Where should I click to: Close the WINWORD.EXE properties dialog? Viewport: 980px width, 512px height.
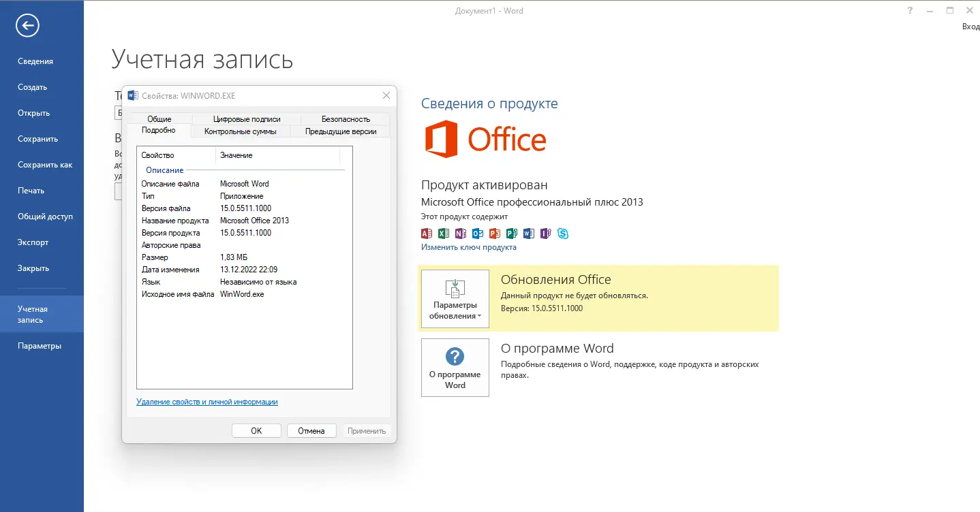(x=386, y=95)
